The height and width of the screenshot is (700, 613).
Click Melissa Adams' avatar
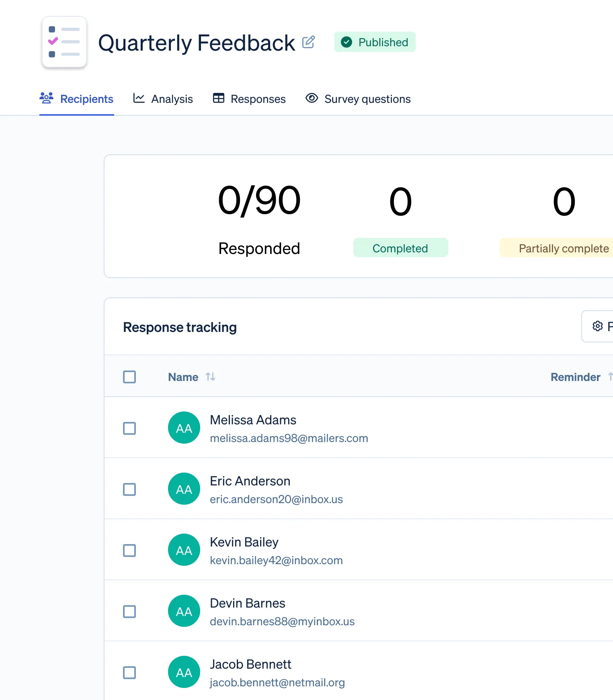pos(184,428)
